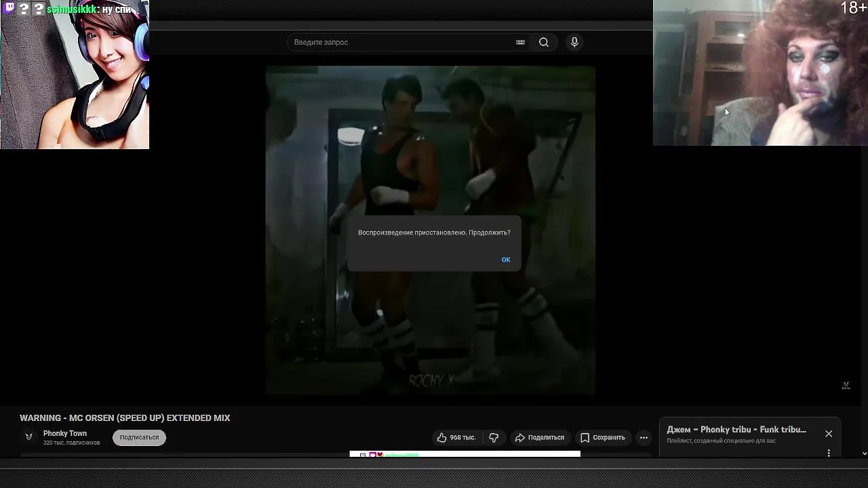Share the video via Поделиться
The image size is (868, 488).
pos(540,438)
